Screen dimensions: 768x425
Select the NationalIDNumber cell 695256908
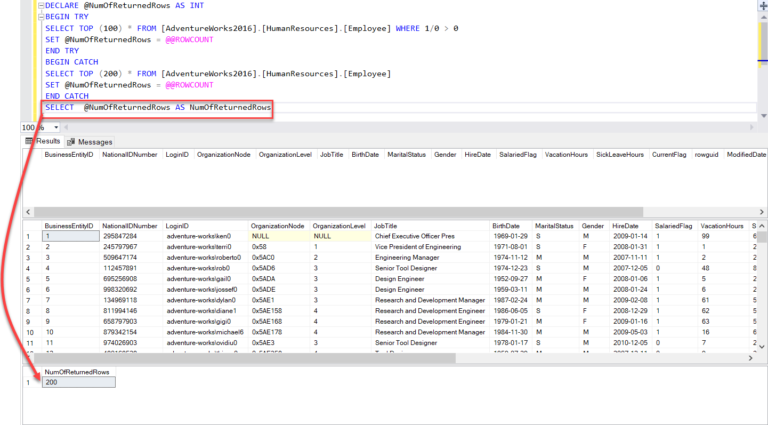(131, 279)
